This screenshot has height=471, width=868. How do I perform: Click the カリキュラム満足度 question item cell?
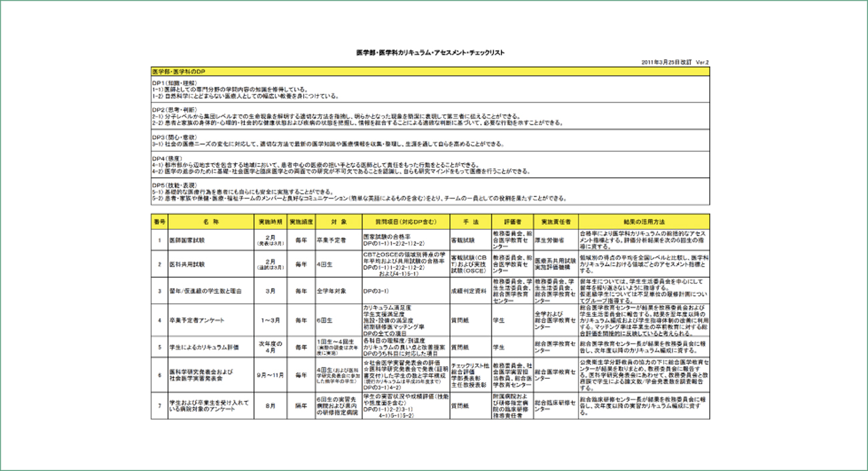pyautogui.click(x=405, y=320)
